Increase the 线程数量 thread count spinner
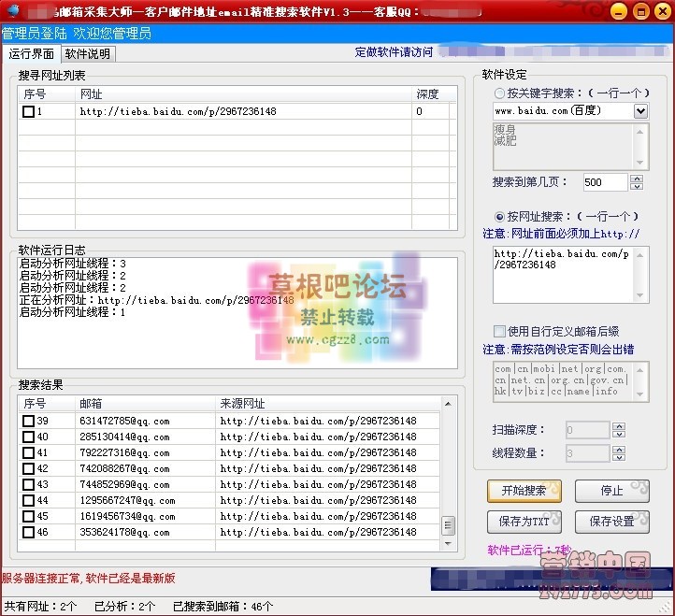This screenshot has width=675, height=616. pyautogui.click(x=618, y=450)
